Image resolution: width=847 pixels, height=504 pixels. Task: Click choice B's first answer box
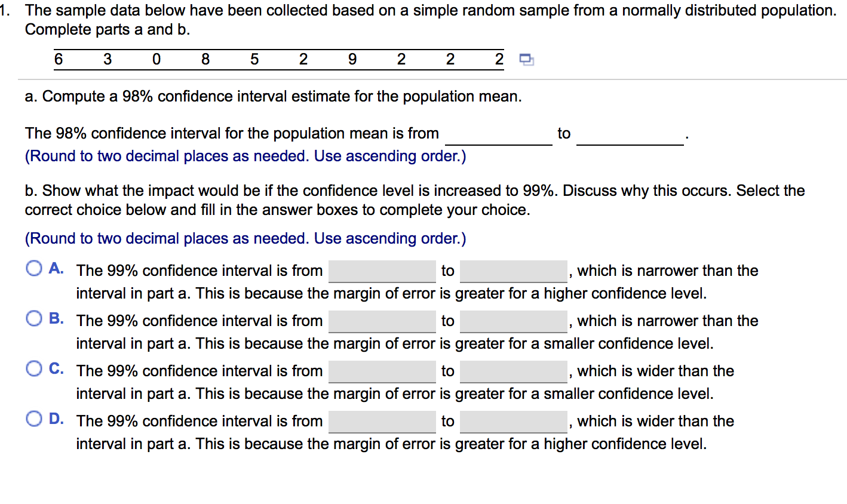[382, 321]
